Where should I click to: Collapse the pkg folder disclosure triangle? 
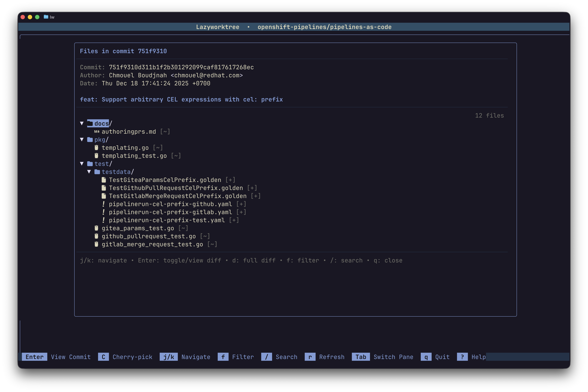click(82, 139)
